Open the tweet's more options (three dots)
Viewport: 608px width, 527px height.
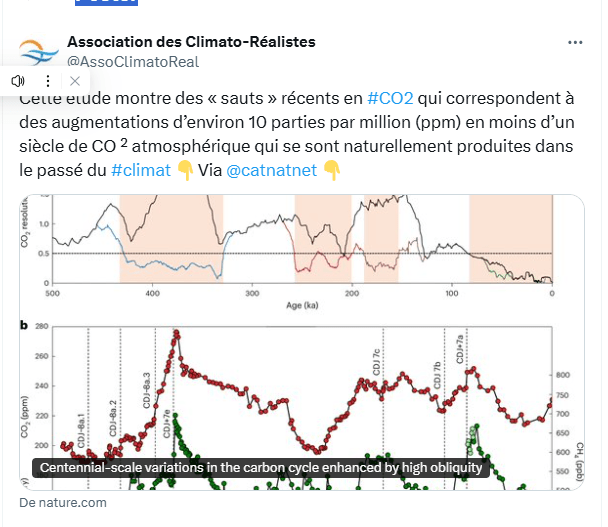575,43
